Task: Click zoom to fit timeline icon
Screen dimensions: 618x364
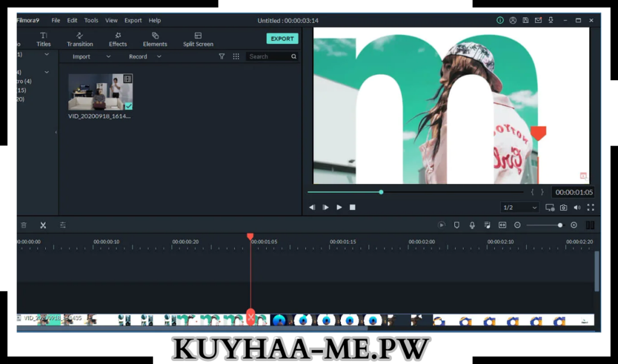Action: tap(502, 225)
